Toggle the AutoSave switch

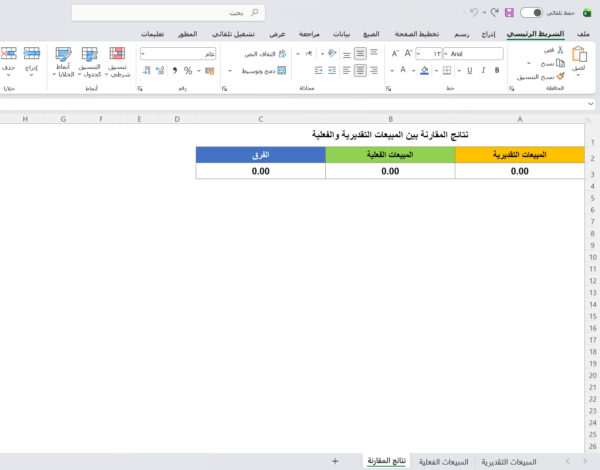point(535,13)
